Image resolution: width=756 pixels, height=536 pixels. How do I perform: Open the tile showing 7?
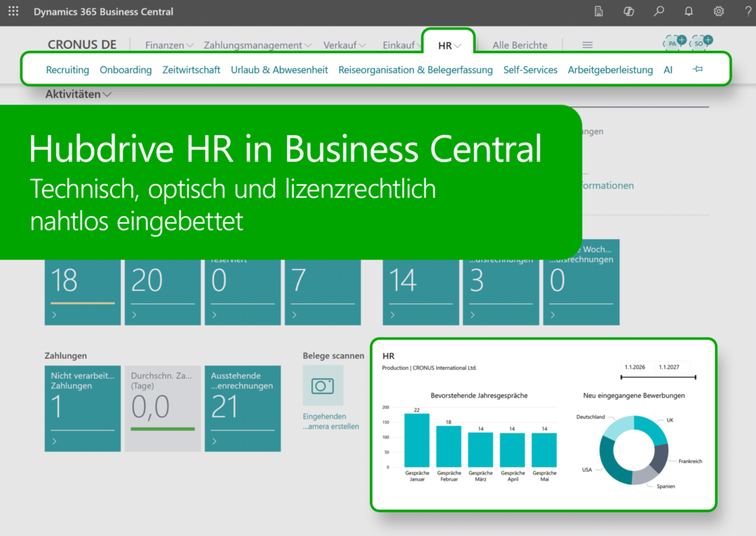pos(323,292)
